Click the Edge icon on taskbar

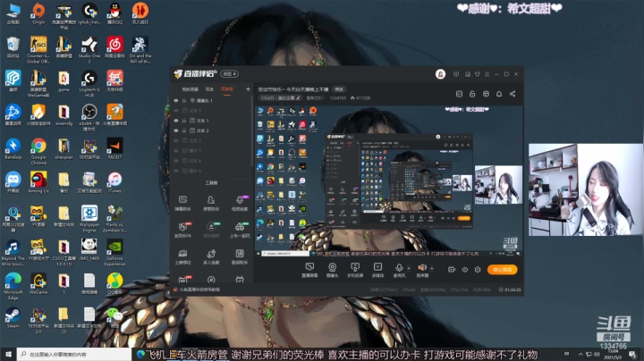[140, 354]
